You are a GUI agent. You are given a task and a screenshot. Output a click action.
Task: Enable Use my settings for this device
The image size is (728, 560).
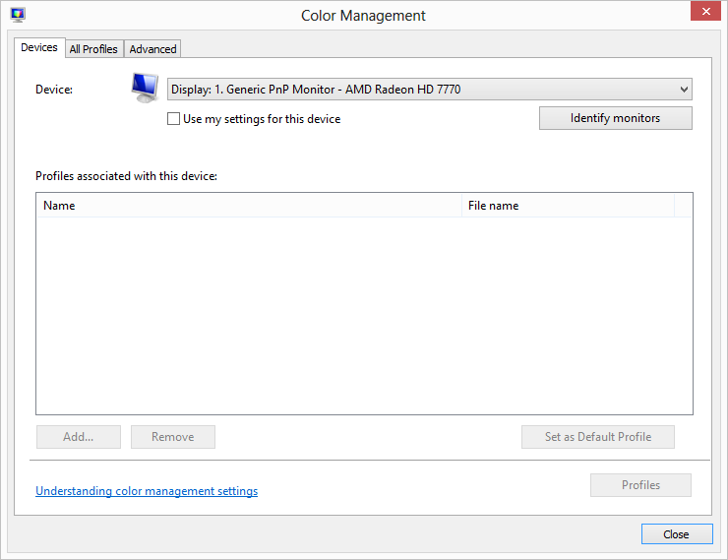(174, 119)
